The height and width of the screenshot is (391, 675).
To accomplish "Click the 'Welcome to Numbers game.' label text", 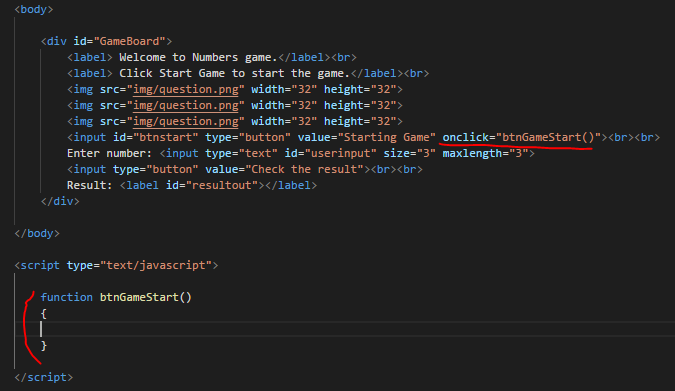I will pos(198,57).
